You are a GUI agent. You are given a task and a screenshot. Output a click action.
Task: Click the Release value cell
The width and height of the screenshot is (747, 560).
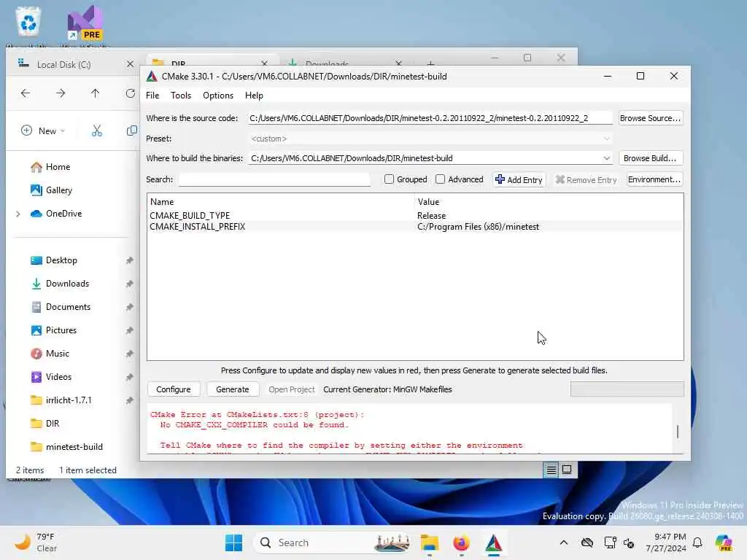pyautogui.click(x=432, y=216)
